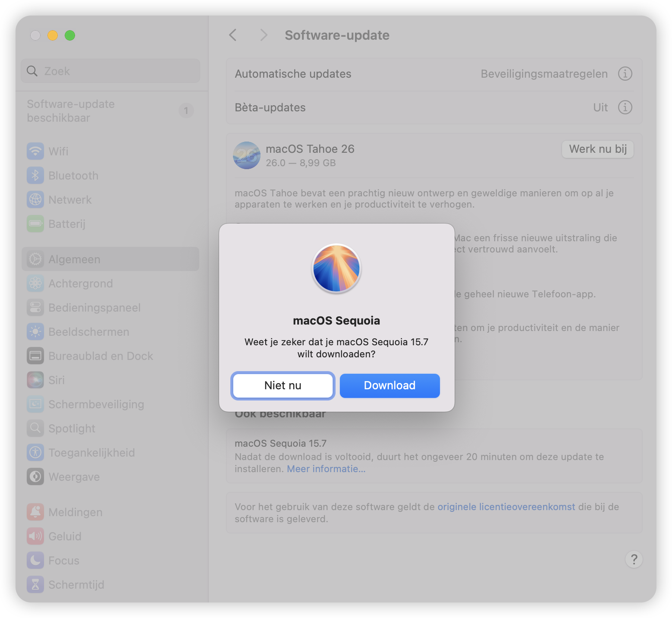
Task: Open the Beeldschermen sun icon
Action: click(x=35, y=332)
